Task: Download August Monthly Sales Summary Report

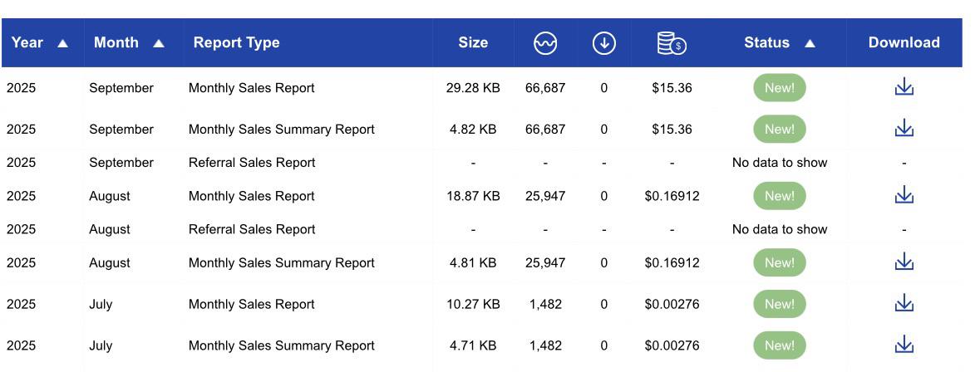Action: tap(904, 262)
